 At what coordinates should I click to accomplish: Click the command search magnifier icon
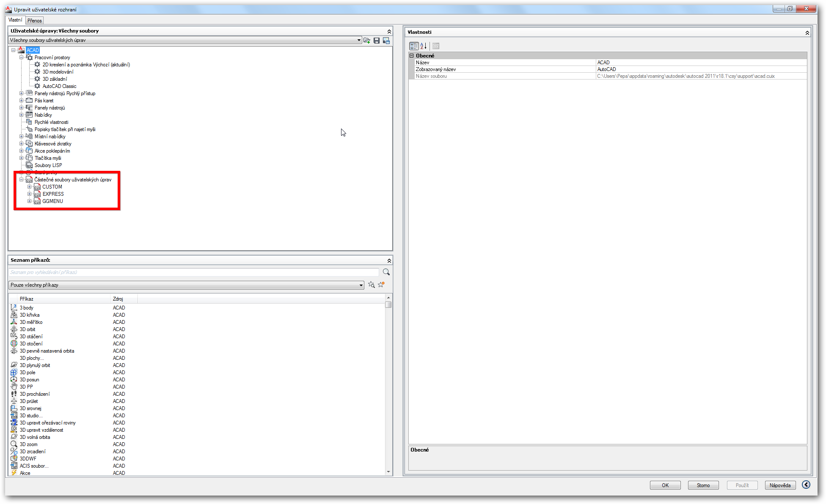tap(386, 272)
